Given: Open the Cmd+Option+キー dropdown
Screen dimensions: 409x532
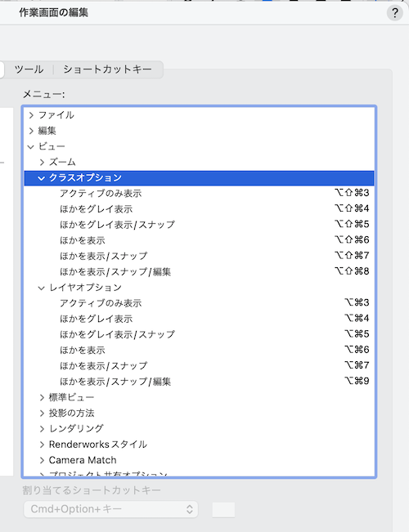Looking at the screenshot, I should pos(110,509).
